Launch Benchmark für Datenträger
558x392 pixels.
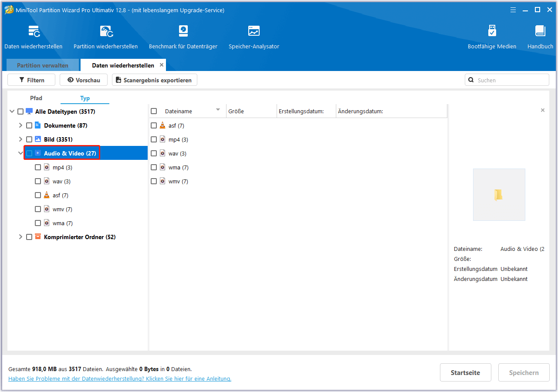click(183, 37)
